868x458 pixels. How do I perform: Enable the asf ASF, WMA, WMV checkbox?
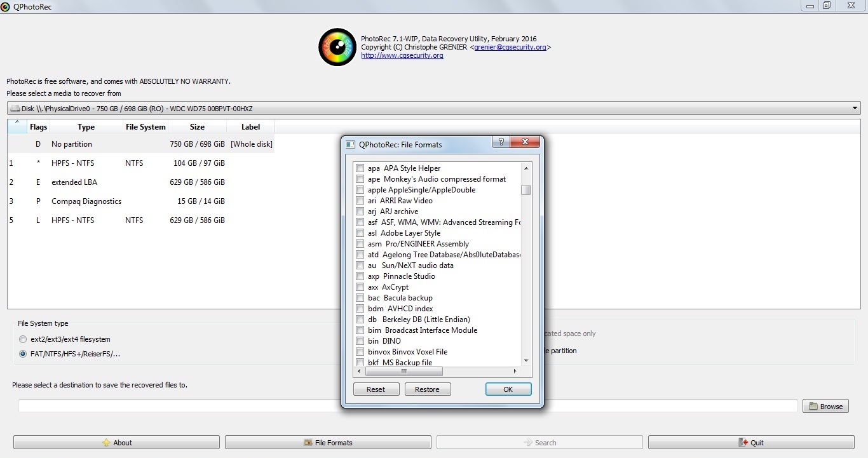coord(360,222)
